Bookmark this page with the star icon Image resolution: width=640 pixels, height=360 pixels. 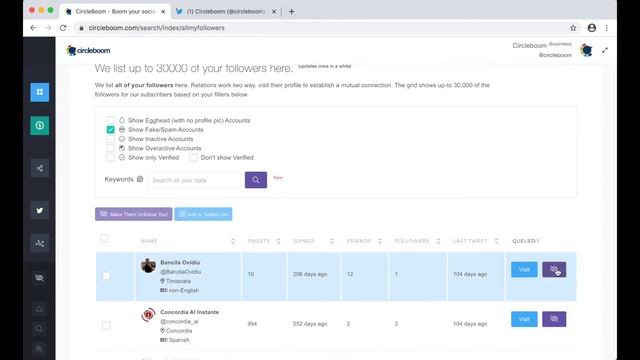[573, 28]
